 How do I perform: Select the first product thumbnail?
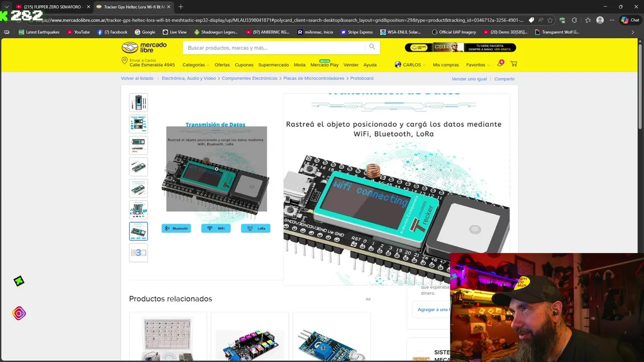point(138,103)
